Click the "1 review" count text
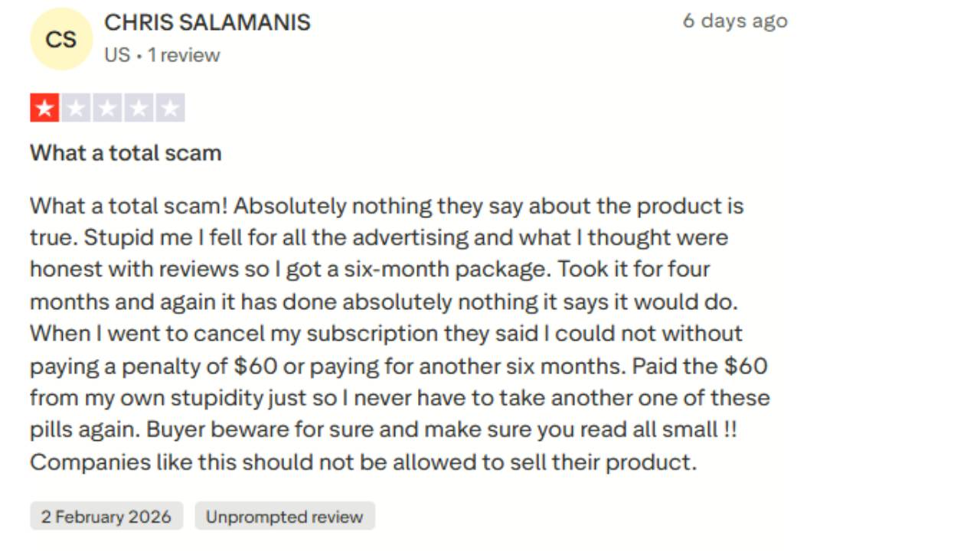The width and height of the screenshot is (980, 551). [184, 55]
